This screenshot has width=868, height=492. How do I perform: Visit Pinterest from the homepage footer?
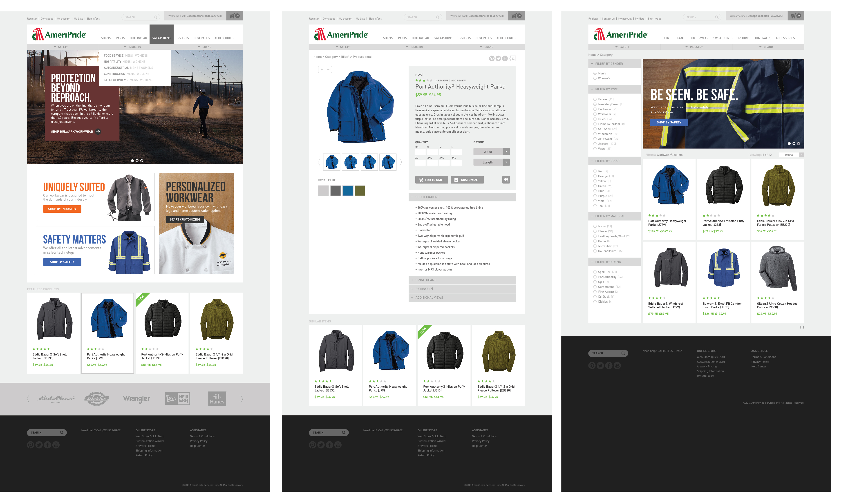[31, 445]
